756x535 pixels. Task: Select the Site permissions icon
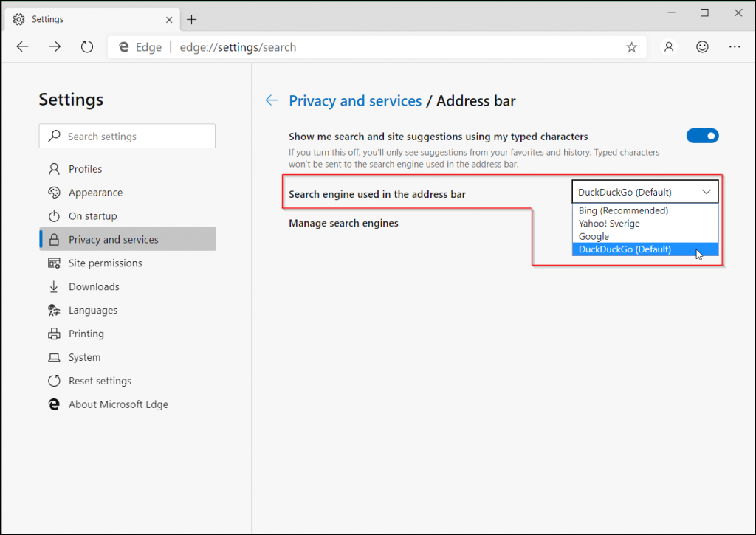pos(53,263)
